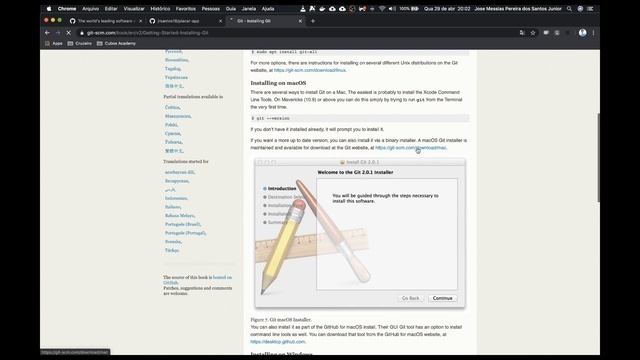The height and width of the screenshot is (360, 640).
Task: Select Čeština translation link
Action: [x=173, y=107]
